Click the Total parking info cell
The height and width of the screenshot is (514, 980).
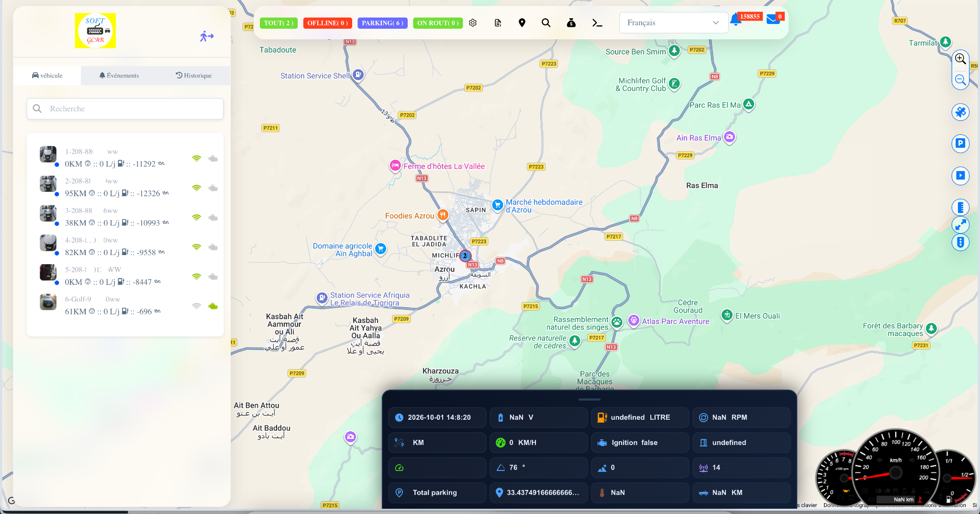tap(437, 492)
